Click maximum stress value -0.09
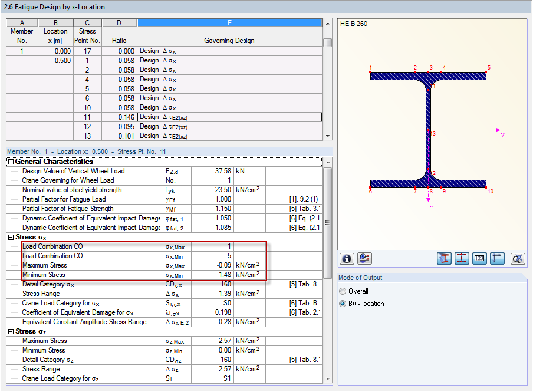 pyautogui.click(x=212, y=265)
